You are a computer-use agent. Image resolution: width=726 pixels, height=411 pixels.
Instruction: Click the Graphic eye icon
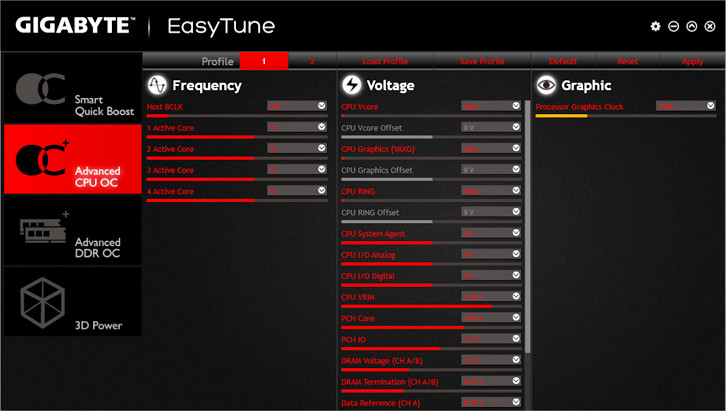(546, 85)
